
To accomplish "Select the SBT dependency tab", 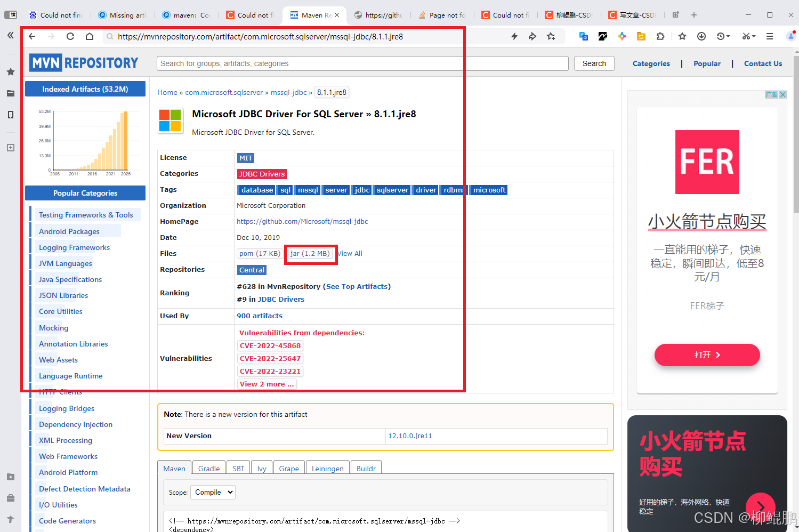I will point(238,468).
